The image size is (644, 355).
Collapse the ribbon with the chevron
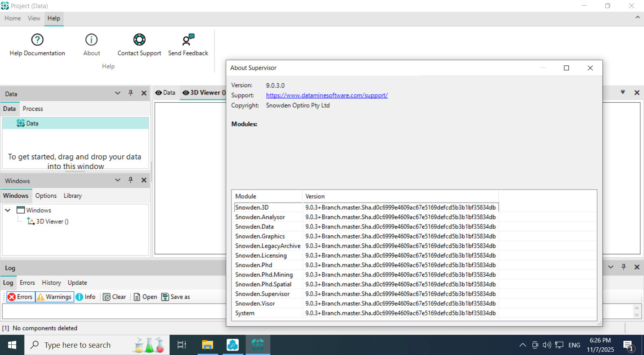click(x=638, y=17)
